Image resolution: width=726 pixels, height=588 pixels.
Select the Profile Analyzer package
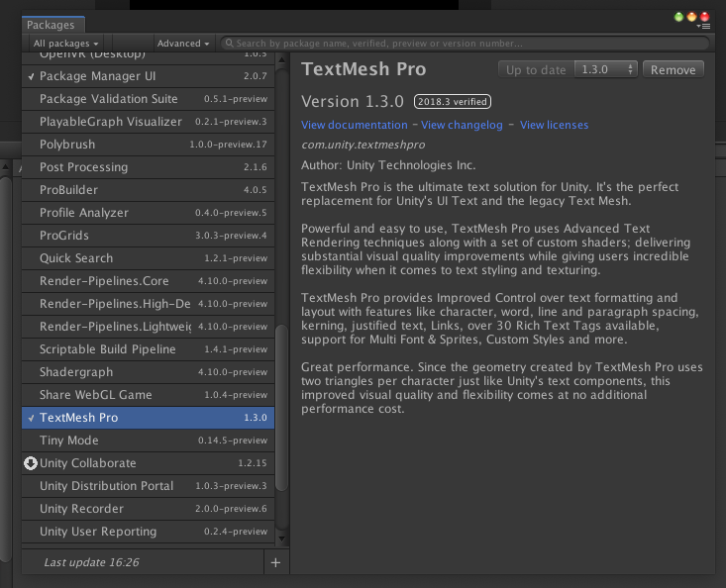coord(148,213)
